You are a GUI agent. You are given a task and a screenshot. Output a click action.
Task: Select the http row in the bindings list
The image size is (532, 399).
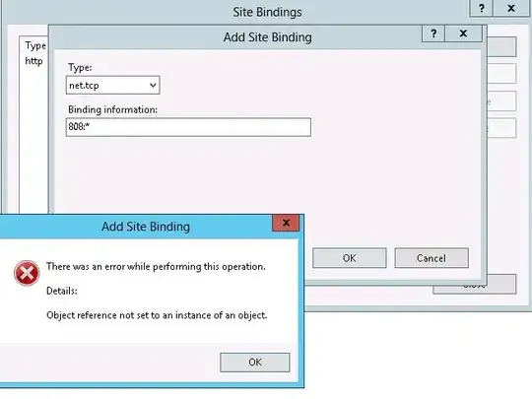coord(33,61)
